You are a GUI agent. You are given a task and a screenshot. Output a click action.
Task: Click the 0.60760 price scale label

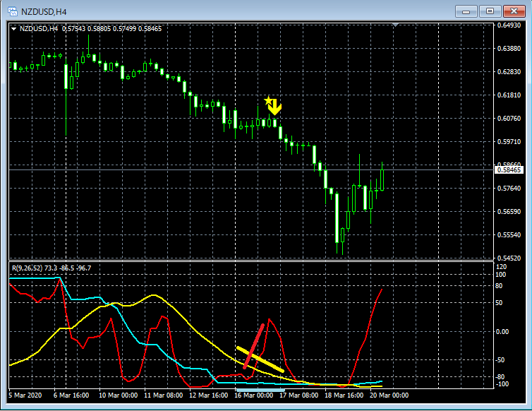(509, 118)
